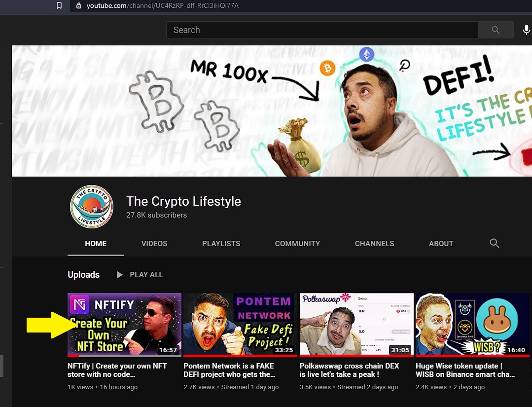Click the 27.8K subscribers text

[x=156, y=215]
